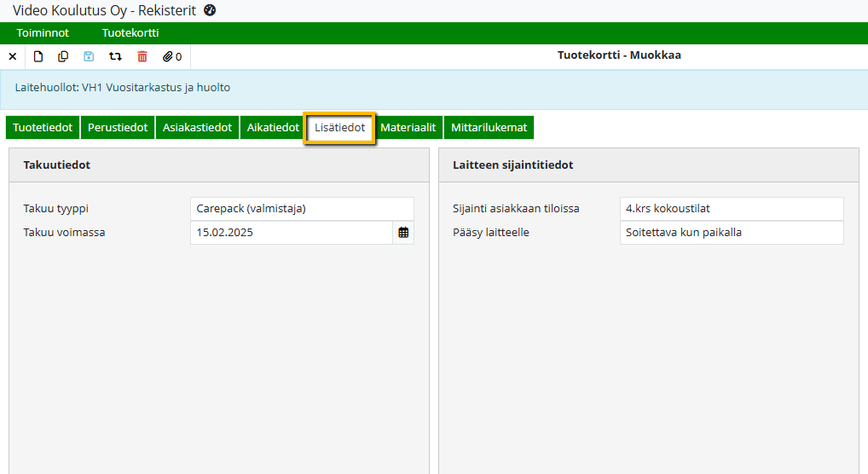Image resolution: width=868 pixels, height=474 pixels.
Task: Create a new blank product card
Action: (x=38, y=56)
